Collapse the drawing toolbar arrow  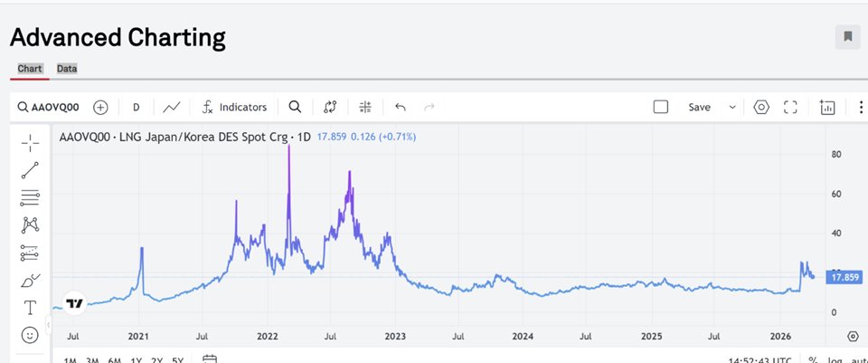click(x=49, y=324)
